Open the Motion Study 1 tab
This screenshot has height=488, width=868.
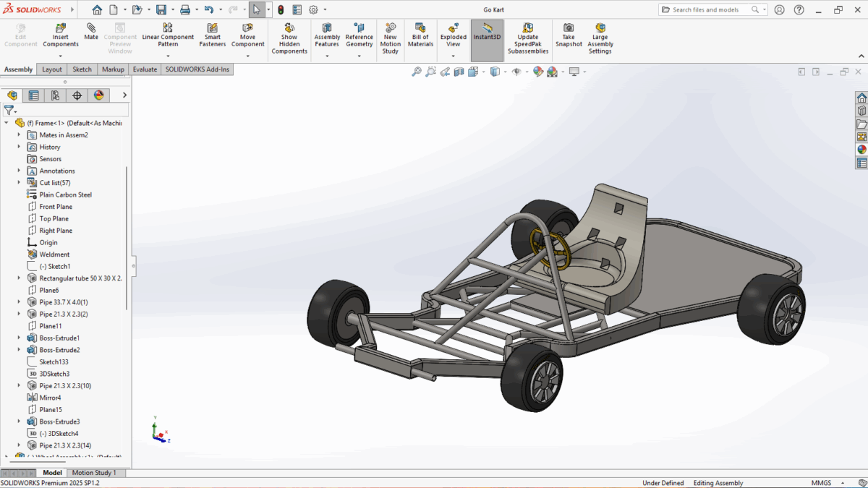pos(93,473)
